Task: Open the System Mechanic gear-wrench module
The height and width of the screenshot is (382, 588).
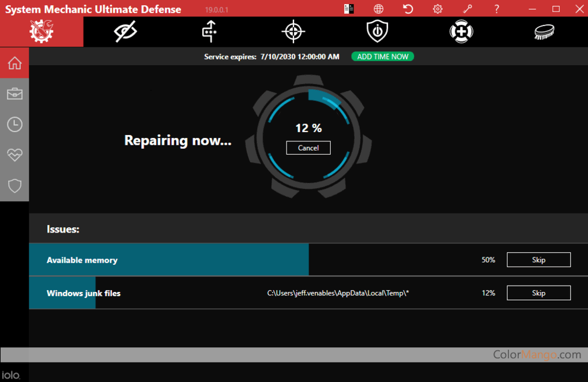Action: click(42, 32)
